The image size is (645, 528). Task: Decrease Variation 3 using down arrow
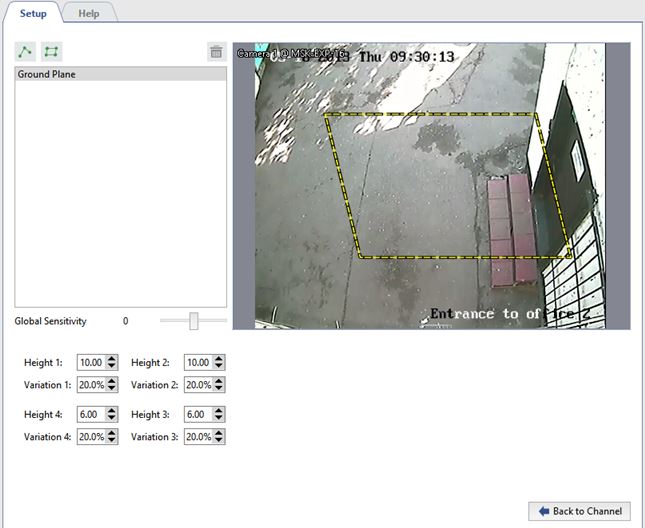pyautogui.click(x=219, y=440)
